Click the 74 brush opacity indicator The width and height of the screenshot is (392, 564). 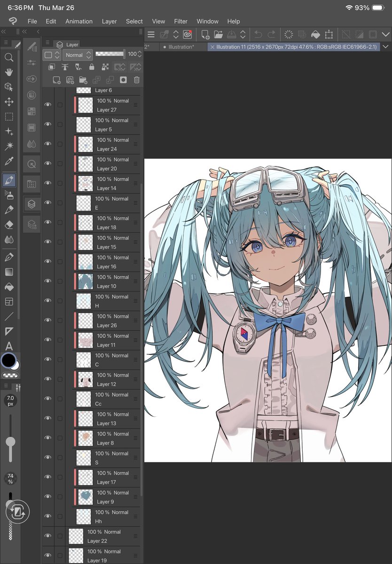click(10, 479)
